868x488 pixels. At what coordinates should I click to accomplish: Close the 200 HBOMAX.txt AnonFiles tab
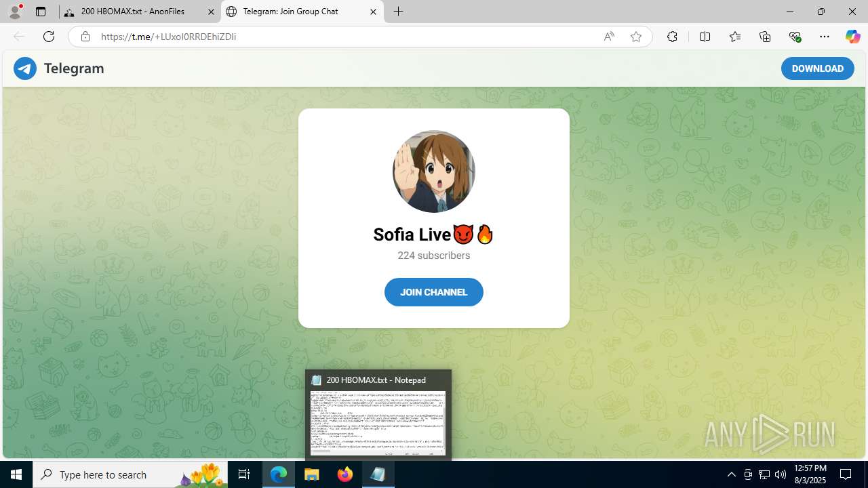point(211,12)
